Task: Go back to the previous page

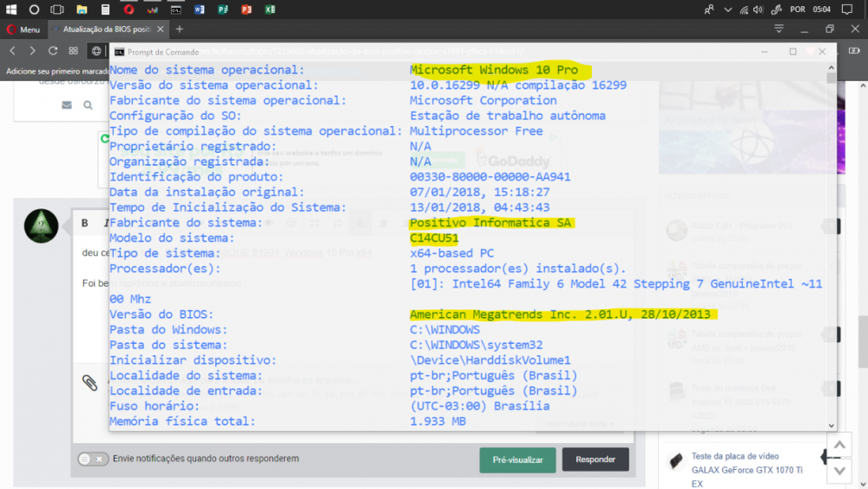Action: [13, 50]
